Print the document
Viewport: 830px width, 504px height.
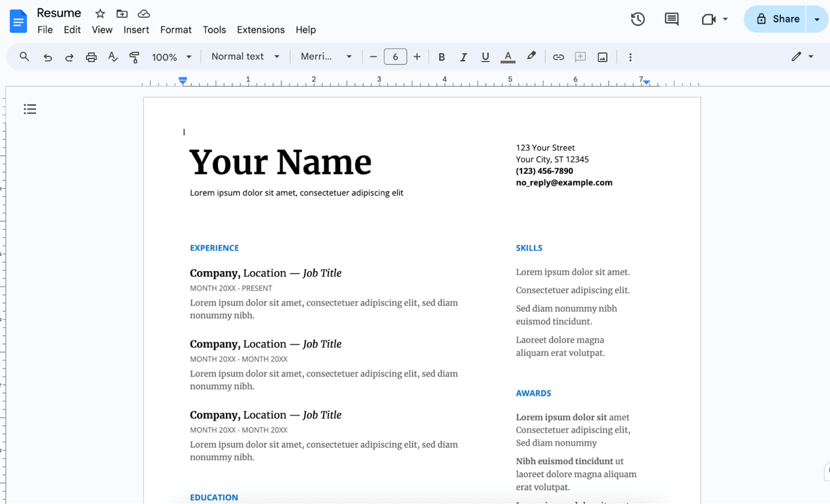pyautogui.click(x=91, y=57)
